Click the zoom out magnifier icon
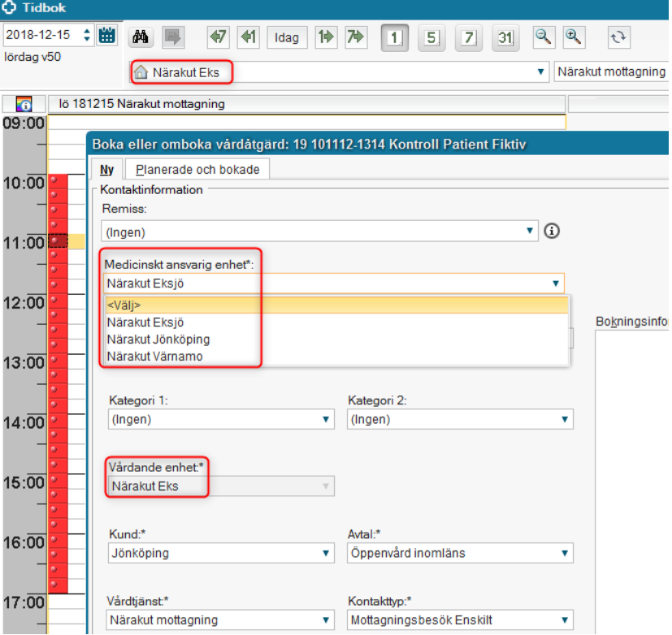The height and width of the screenshot is (635, 672). coord(543,37)
